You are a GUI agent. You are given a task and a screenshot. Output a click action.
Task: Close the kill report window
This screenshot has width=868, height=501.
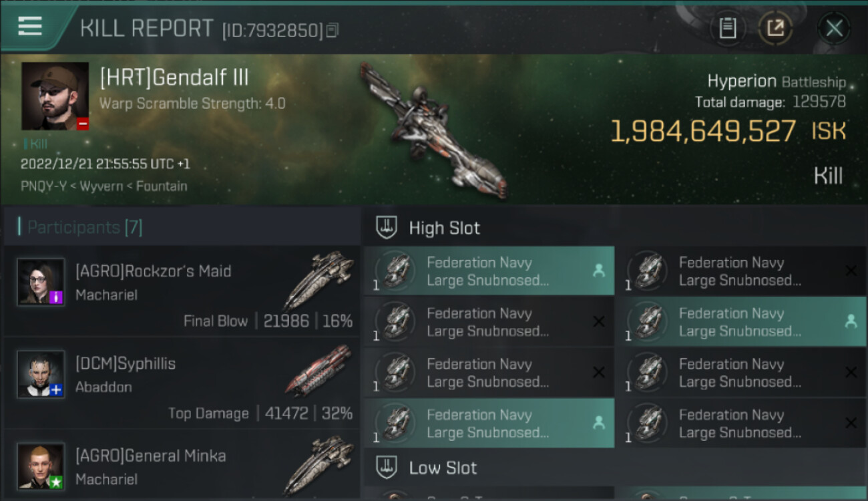point(834,28)
